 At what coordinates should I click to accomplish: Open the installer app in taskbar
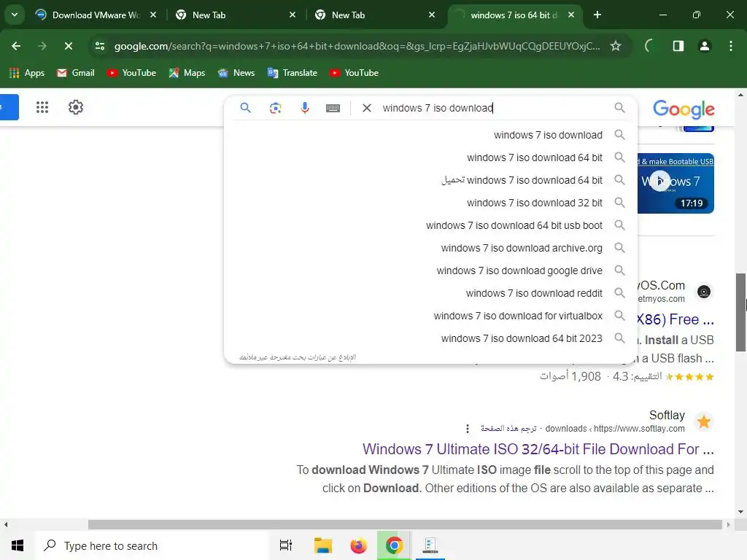click(x=430, y=545)
